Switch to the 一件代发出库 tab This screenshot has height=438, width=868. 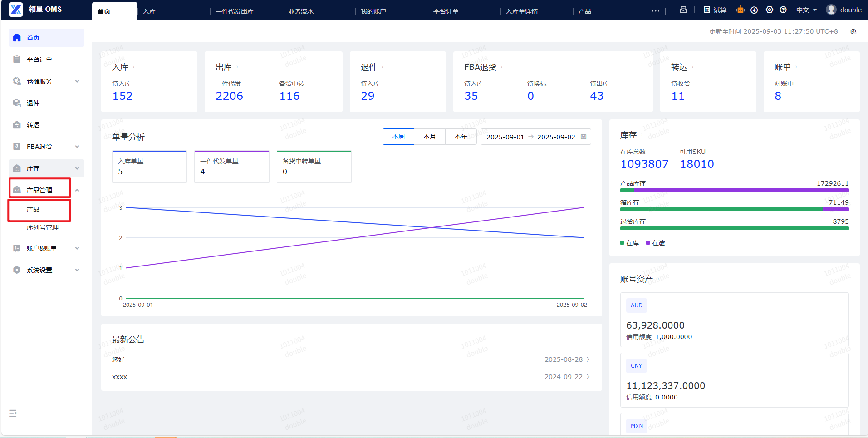[235, 11]
